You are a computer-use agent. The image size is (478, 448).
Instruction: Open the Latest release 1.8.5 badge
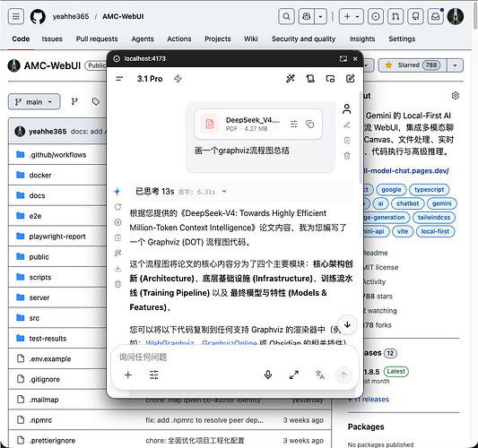click(x=396, y=371)
